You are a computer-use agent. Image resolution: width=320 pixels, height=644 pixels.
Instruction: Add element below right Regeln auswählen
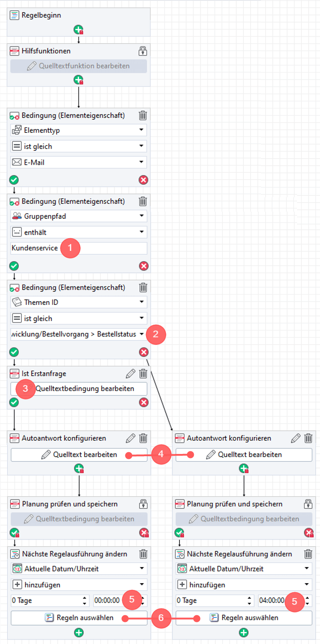click(x=244, y=633)
